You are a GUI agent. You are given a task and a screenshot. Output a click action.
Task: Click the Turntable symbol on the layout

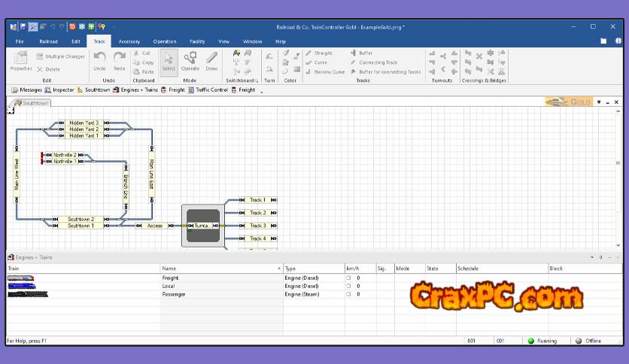[202, 226]
